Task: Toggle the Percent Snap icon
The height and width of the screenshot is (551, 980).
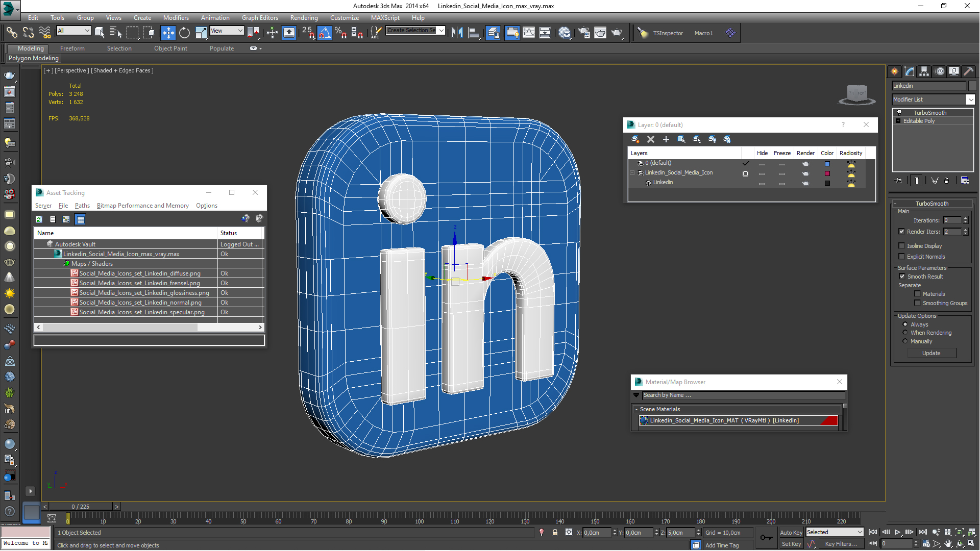Action: coord(341,33)
